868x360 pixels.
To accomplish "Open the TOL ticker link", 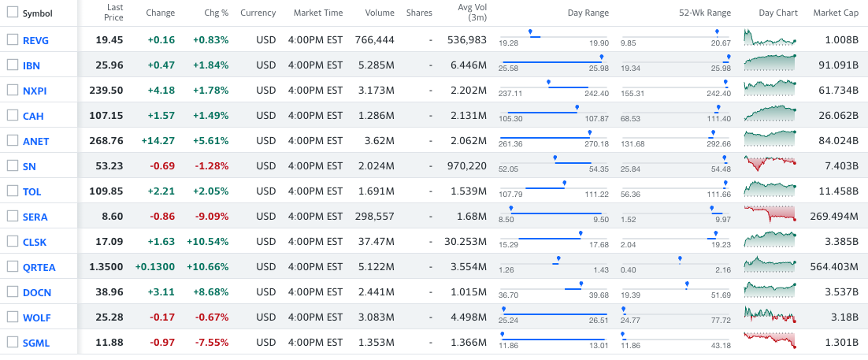I will point(32,192).
